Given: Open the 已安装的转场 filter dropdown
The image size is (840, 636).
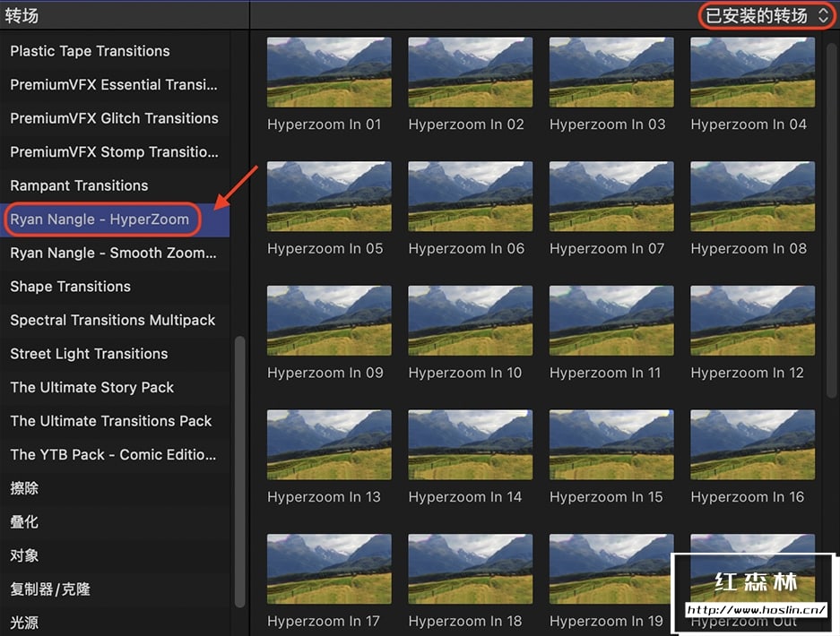Looking at the screenshot, I should click(766, 15).
